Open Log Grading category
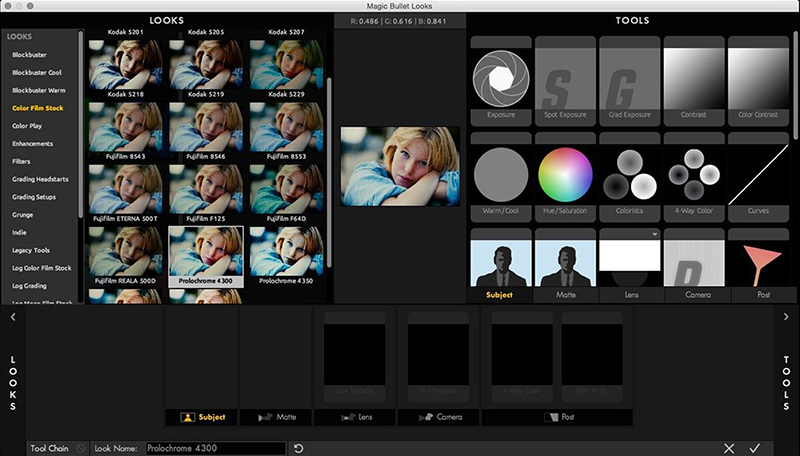 (x=29, y=286)
